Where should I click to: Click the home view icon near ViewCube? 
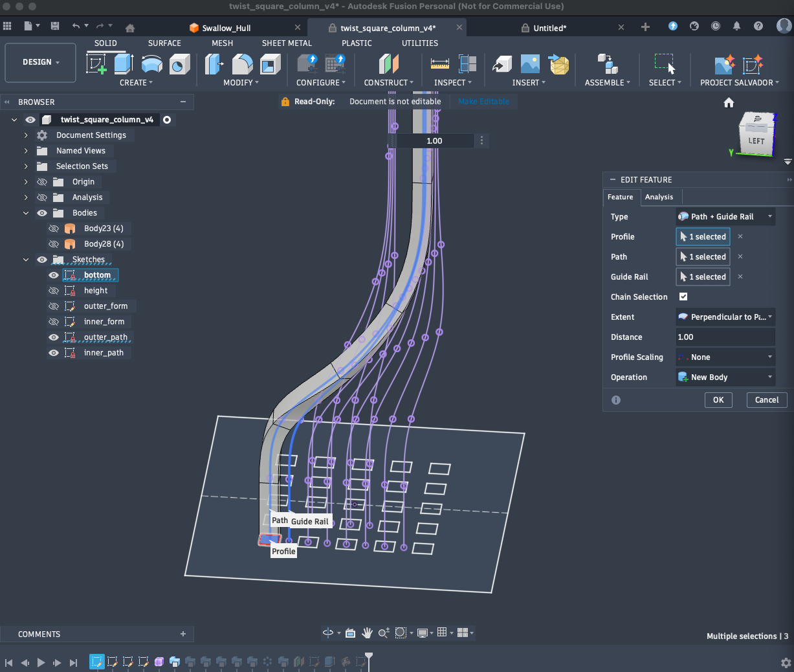coord(729,103)
